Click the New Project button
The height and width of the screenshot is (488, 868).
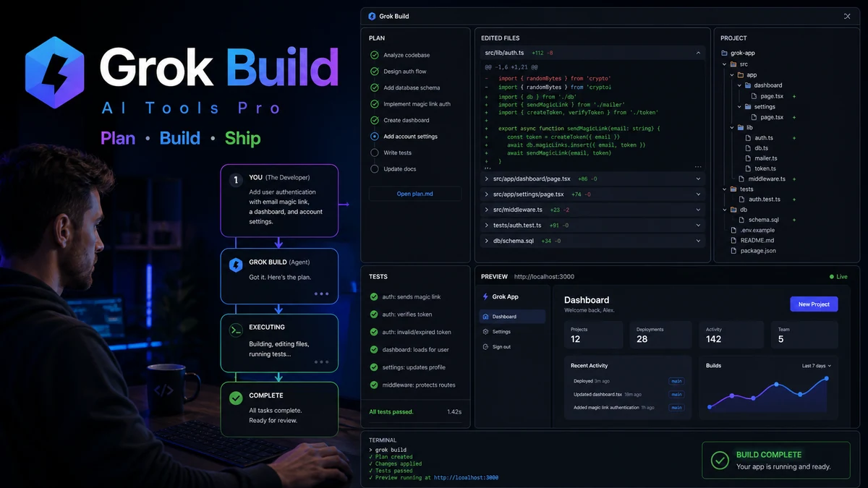click(x=814, y=304)
